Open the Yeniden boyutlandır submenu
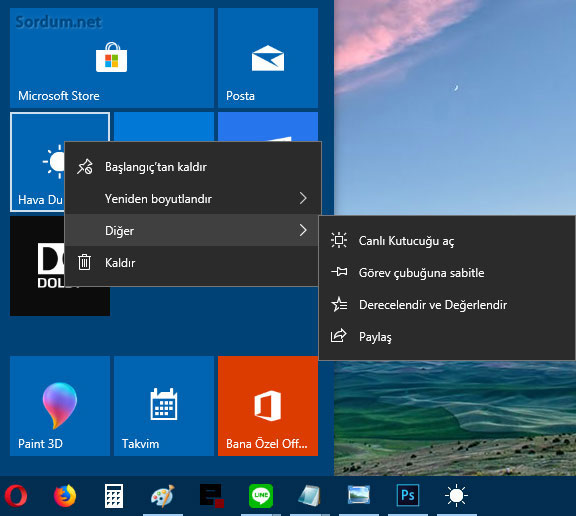Viewport: 576px width, 516px height. tap(193, 199)
